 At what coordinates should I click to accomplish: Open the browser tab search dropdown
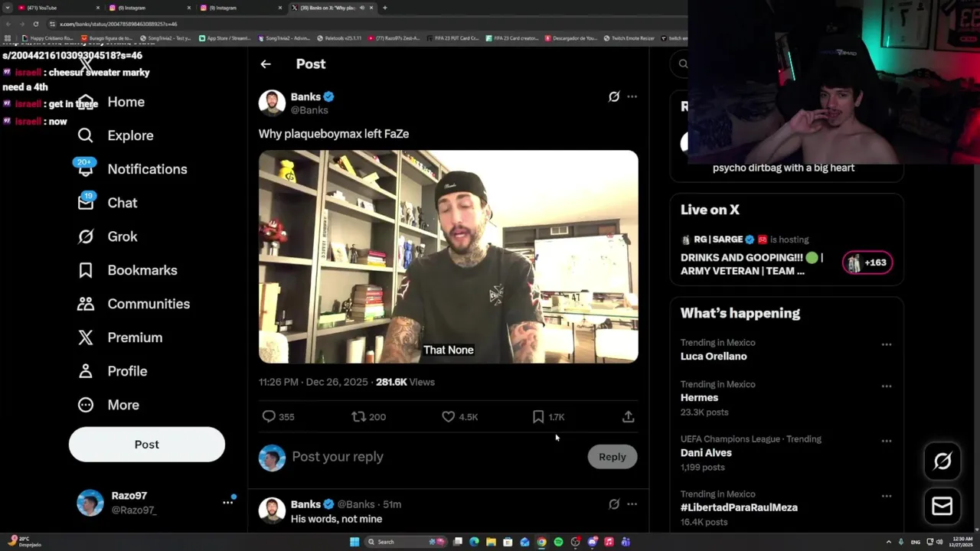(x=8, y=8)
